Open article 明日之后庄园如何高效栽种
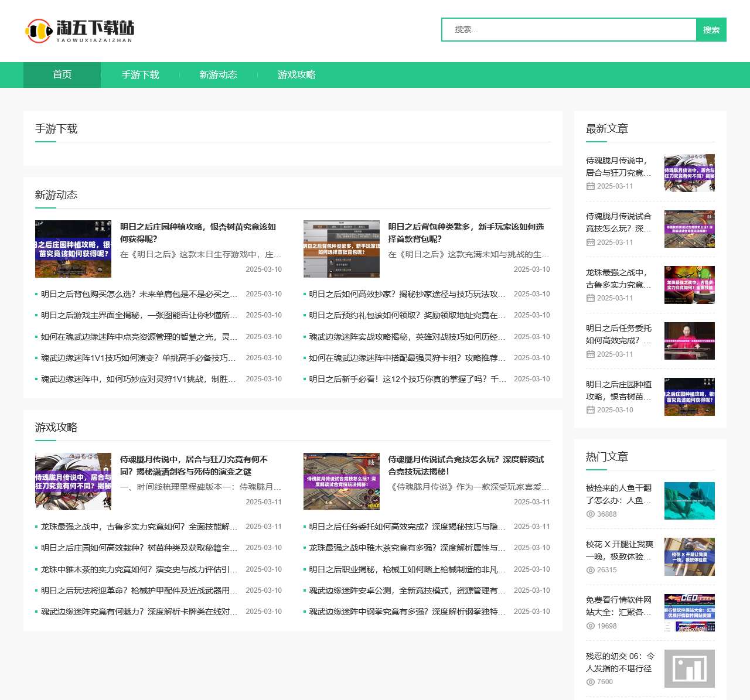This screenshot has width=750, height=700. click(x=139, y=548)
